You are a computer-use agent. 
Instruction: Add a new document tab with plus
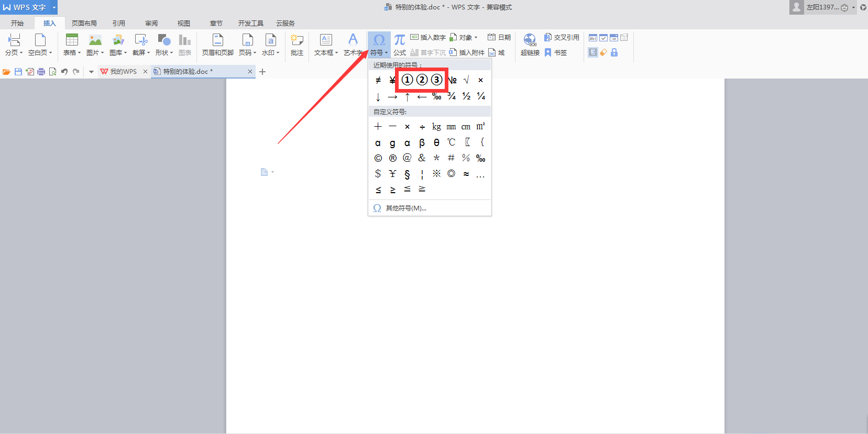262,72
